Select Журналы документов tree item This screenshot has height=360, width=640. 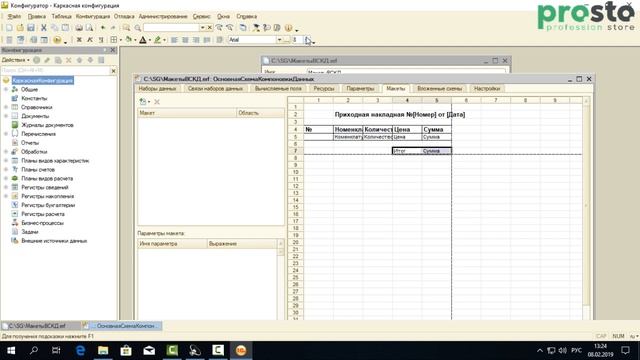point(47,125)
